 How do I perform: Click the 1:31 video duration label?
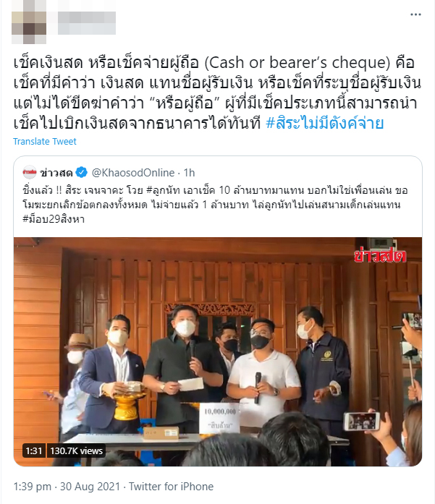(34, 451)
